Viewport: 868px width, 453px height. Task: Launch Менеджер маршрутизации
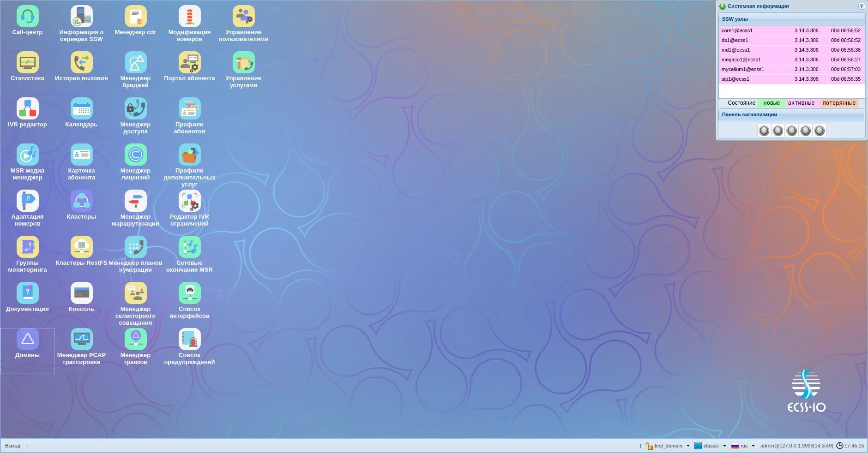pyautogui.click(x=135, y=201)
